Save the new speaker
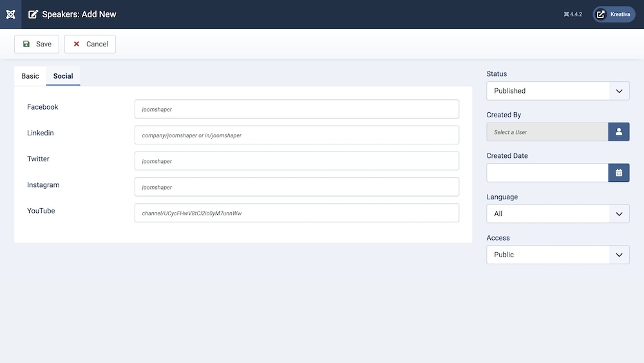 tap(37, 44)
